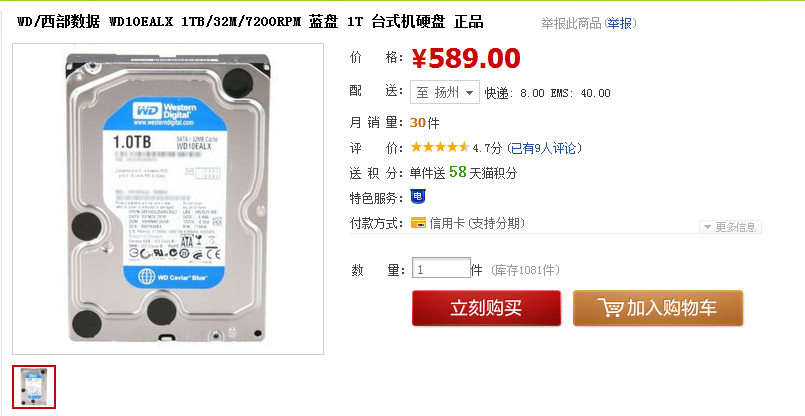Open the 已有9人评论 reviews link
This screenshot has height=416, width=805.
tap(544, 148)
